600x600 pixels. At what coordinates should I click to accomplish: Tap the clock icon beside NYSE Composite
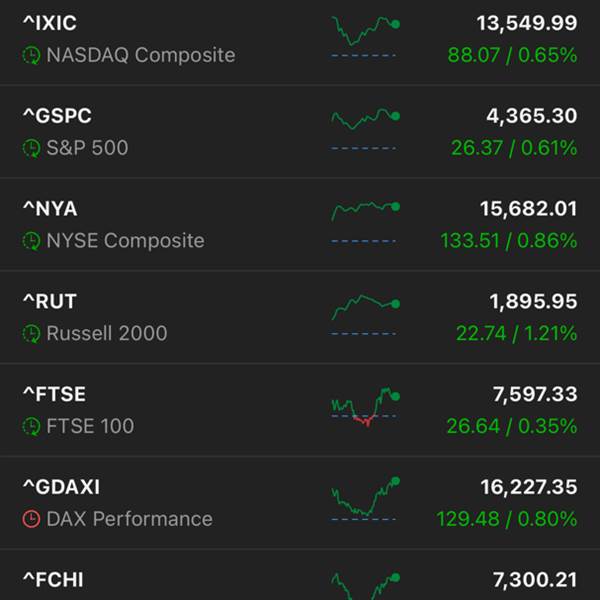pos(31,241)
